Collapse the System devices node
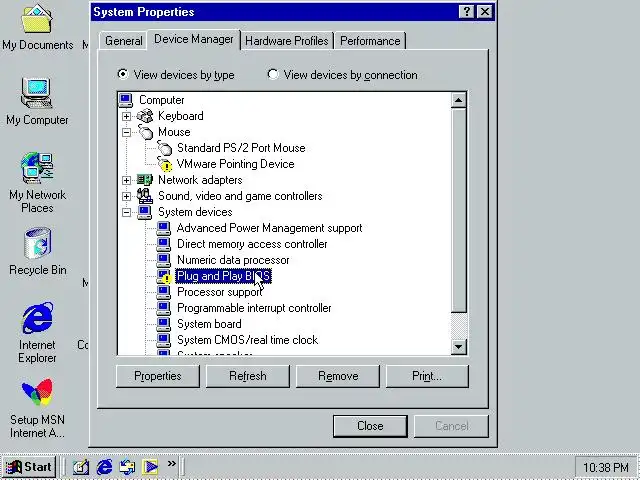The width and height of the screenshot is (640, 480). click(x=127, y=212)
